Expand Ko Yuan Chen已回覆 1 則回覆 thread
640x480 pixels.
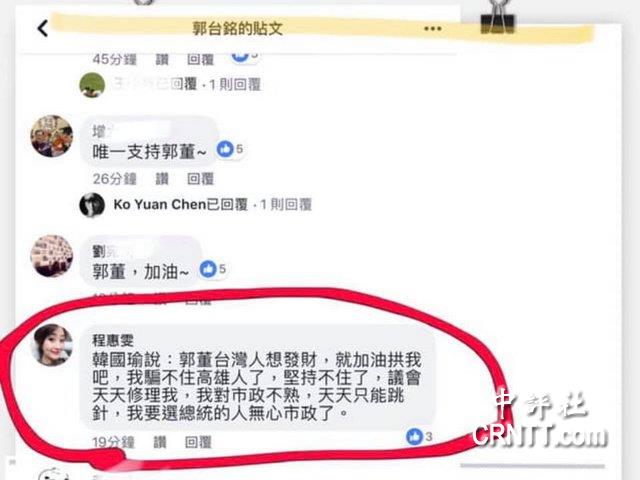(213, 204)
